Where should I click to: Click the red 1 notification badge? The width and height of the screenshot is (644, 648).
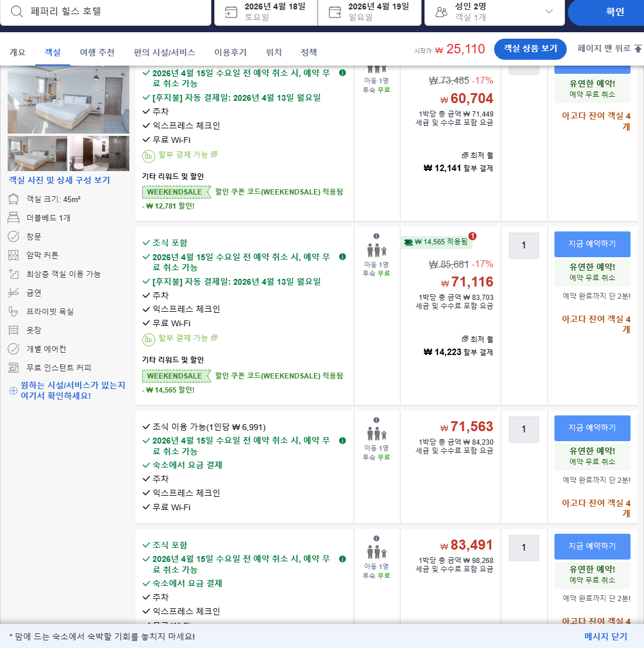pos(472,236)
